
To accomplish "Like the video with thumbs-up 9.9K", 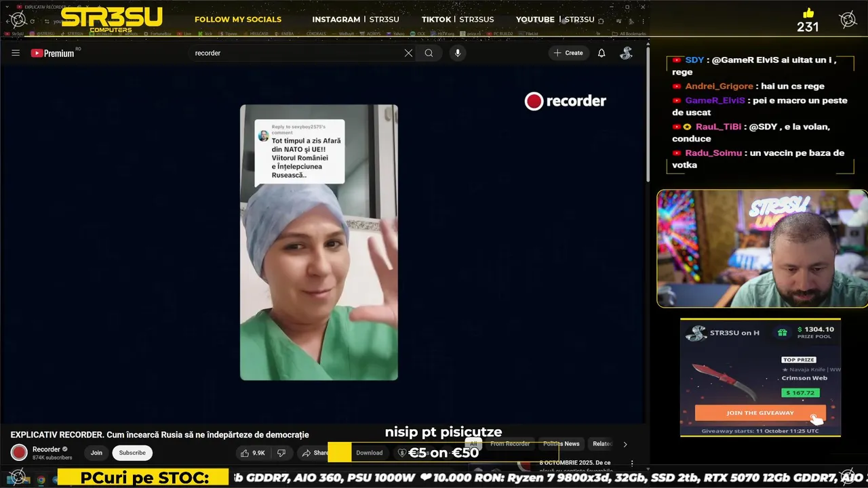I will pos(253,453).
